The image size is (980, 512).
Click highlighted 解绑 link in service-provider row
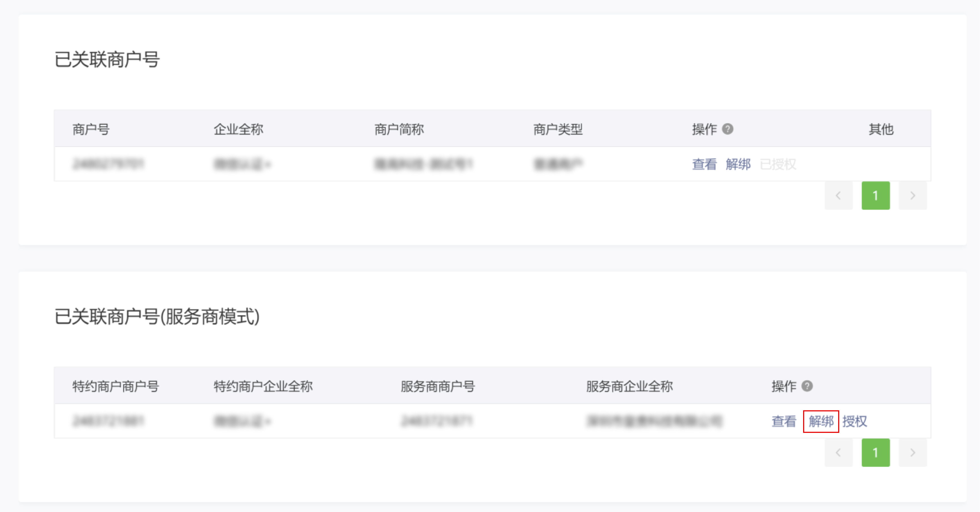pos(821,421)
